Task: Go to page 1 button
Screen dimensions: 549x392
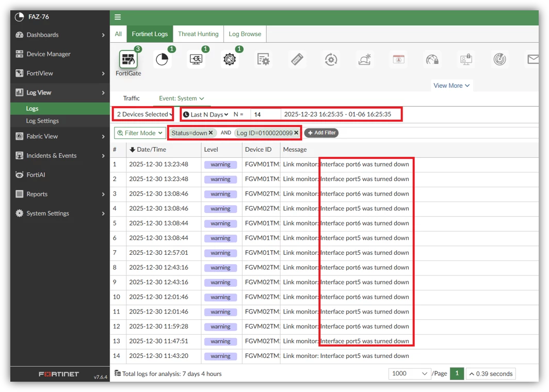Action: pyautogui.click(x=457, y=373)
